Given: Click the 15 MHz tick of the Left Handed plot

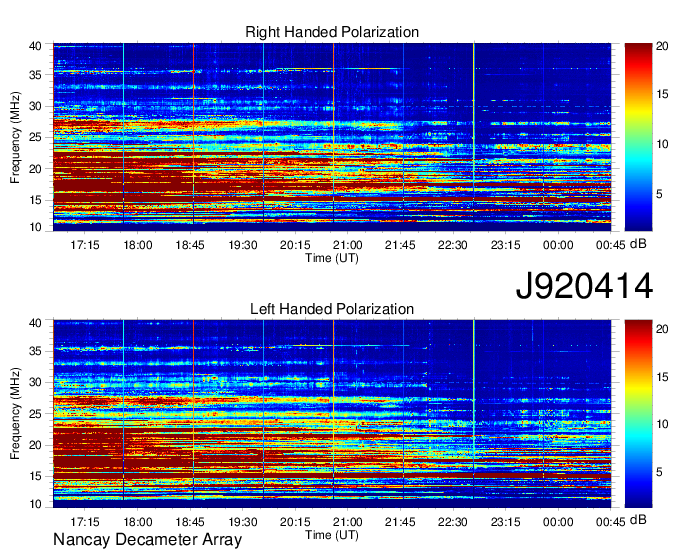Looking at the screenshot, I should 35,476.
